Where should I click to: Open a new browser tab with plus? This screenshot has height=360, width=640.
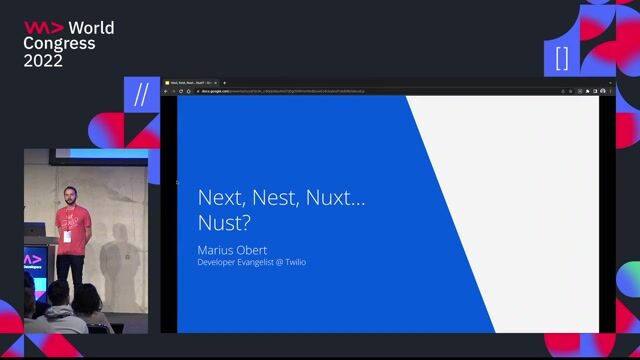point(224,83)
